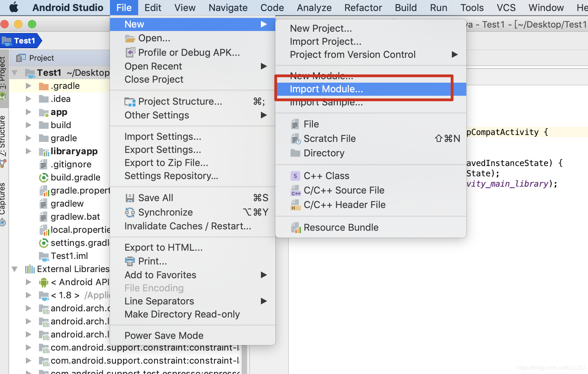The width and height of the screenshot is (588, 374).
Task: Open the Line Separators submenu
Action: [193, 301]
